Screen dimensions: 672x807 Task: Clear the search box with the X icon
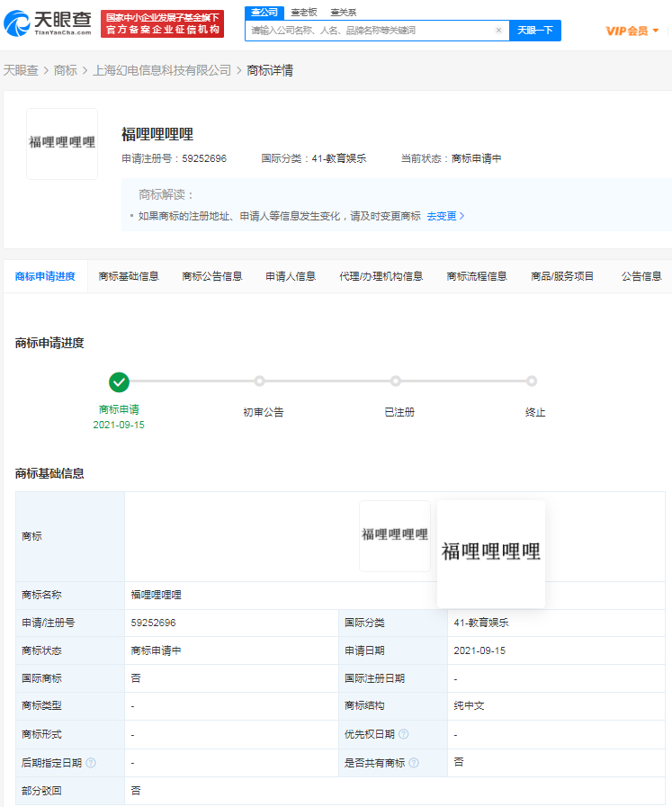pyautogui.click(x=498, y=31)
